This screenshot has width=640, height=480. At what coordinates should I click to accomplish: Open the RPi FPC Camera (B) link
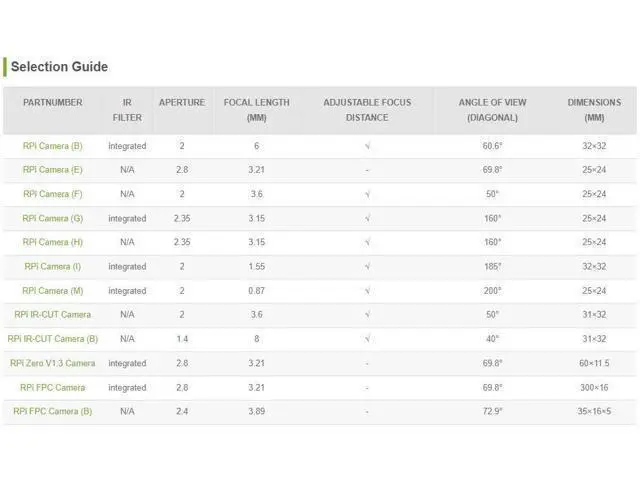click(x=53, y=411)
